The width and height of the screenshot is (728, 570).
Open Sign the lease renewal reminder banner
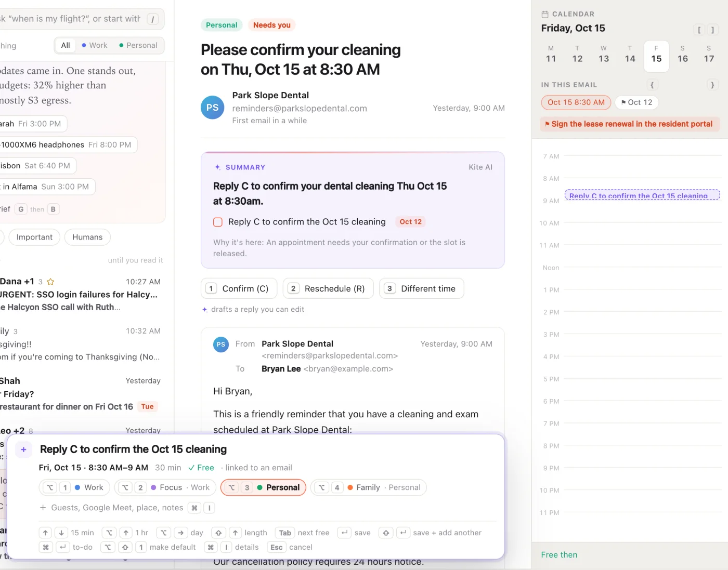click(x=630, y=124)
